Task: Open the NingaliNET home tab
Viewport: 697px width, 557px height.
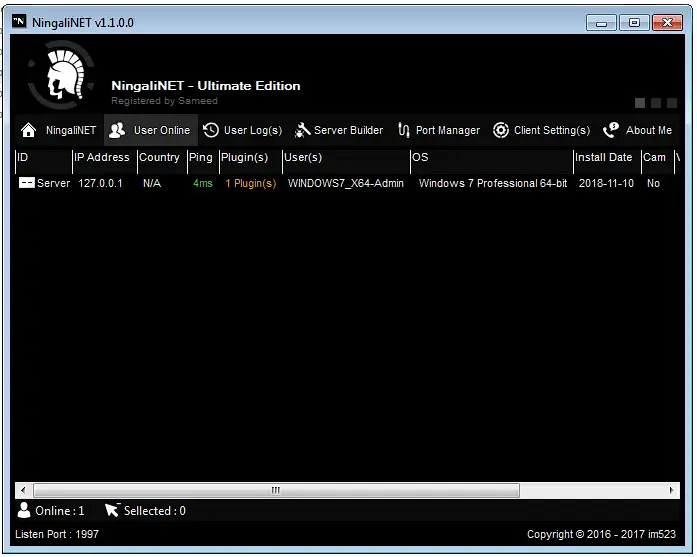Action: (x=60, y=130)
